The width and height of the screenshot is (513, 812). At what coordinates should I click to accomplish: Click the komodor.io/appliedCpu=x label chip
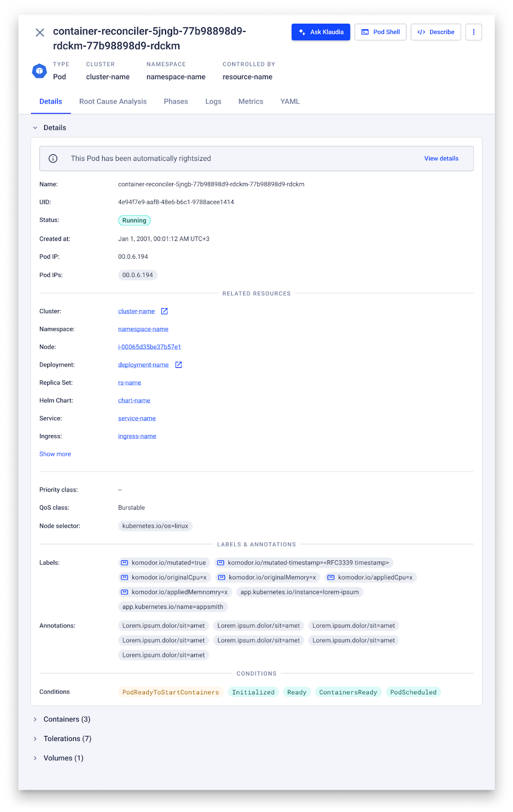click(x=370, y=578)
